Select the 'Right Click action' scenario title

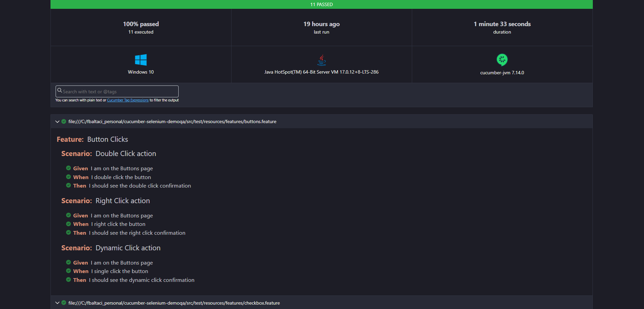[122, 201]
